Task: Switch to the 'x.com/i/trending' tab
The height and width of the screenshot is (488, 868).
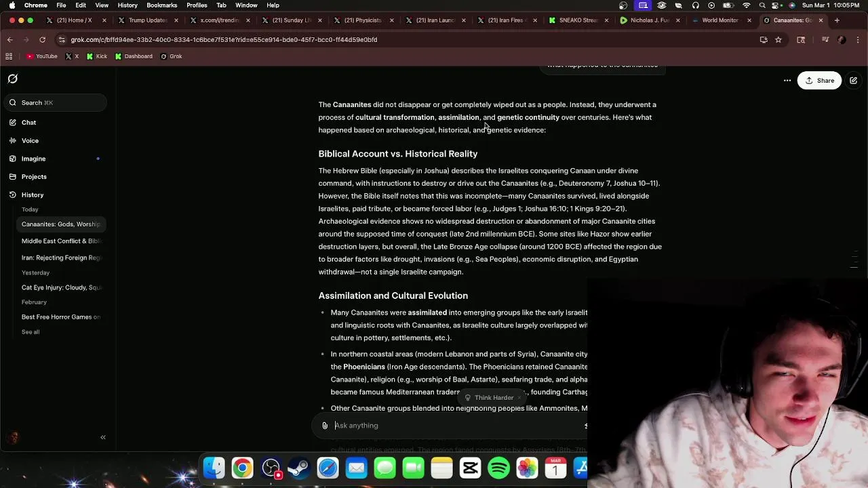Action: [219, 20]
